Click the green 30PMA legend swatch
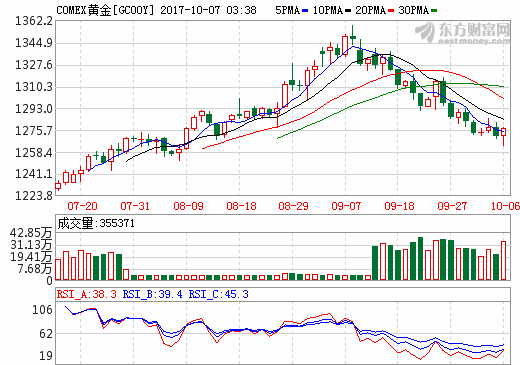 pos(434,11)
